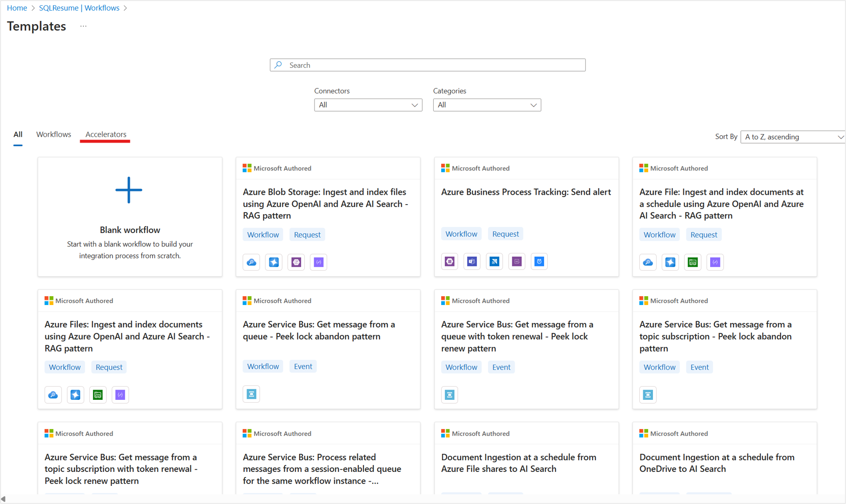Expand the Connectors dropdown

click(x=368, y=105)
